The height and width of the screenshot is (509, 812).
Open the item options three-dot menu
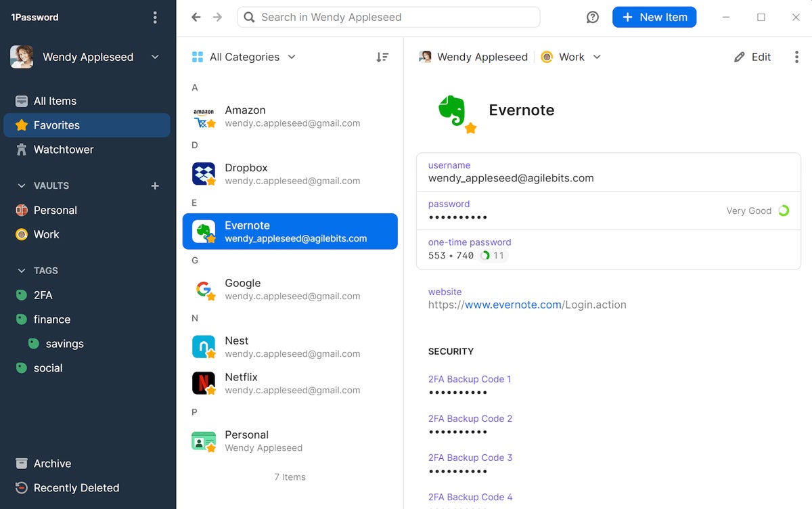pyautogui.click(x=796, y=58)
